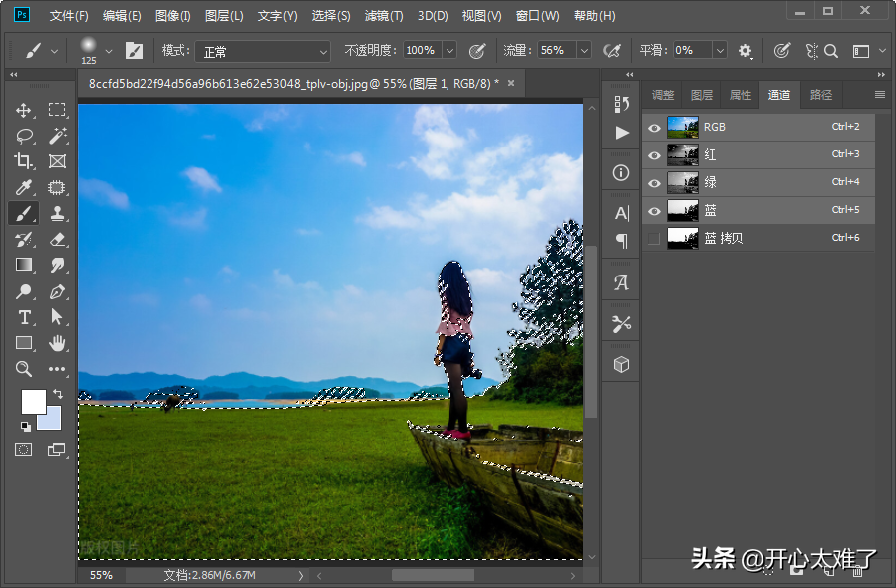Viewport: 896px width, 588px height.
Task: Open the 3D cube panel icon
Action: click(621, 364)
